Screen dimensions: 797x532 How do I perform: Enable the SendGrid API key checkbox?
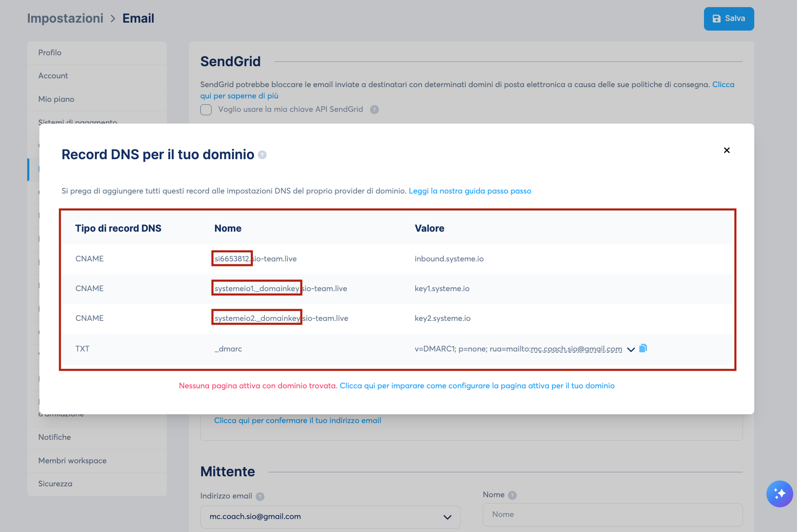click(206, 110)
